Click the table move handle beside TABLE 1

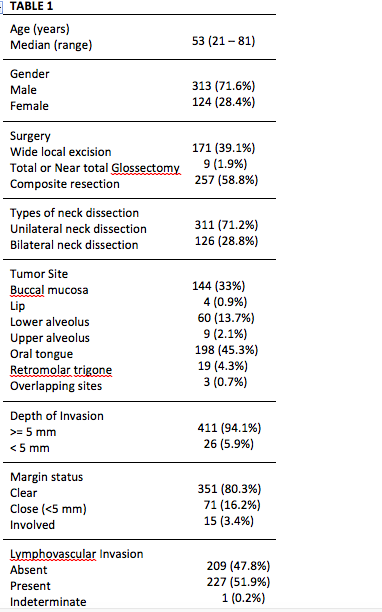1,7
